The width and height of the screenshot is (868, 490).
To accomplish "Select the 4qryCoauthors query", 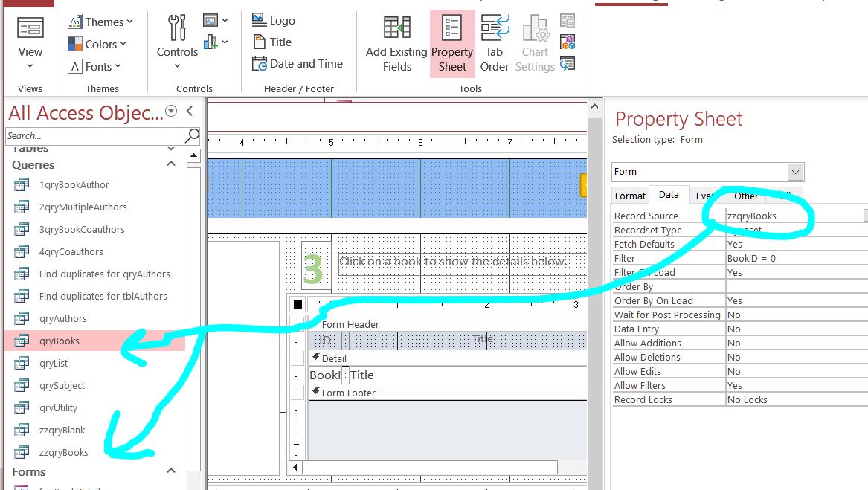I will 71,252.
